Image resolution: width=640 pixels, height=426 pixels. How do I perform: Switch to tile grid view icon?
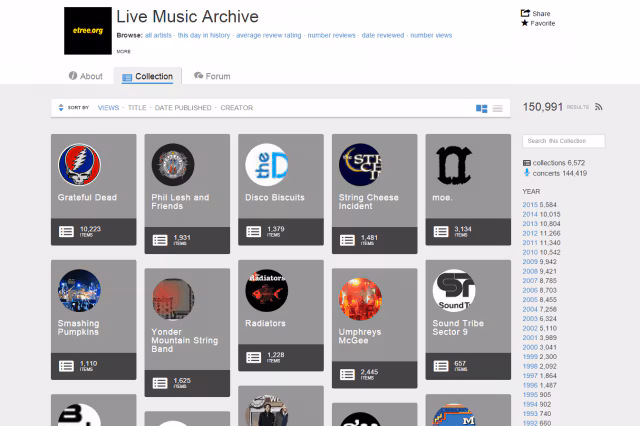click(x=482, y=109)
